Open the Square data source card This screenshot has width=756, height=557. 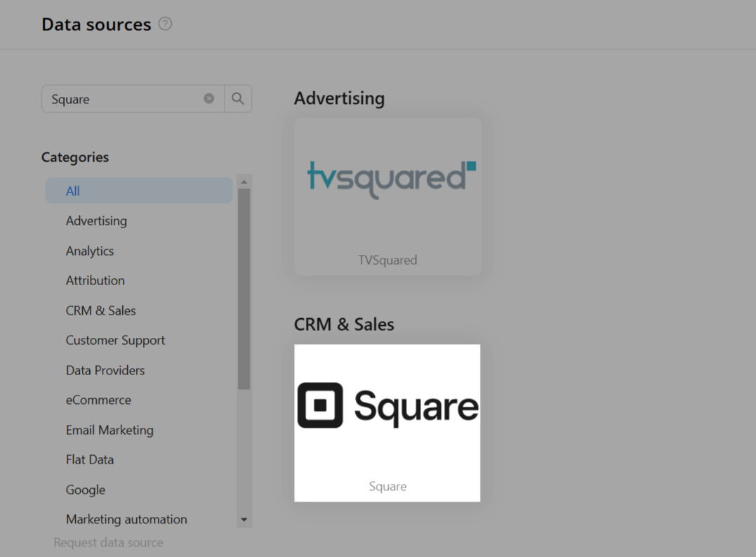click(387, 423)
